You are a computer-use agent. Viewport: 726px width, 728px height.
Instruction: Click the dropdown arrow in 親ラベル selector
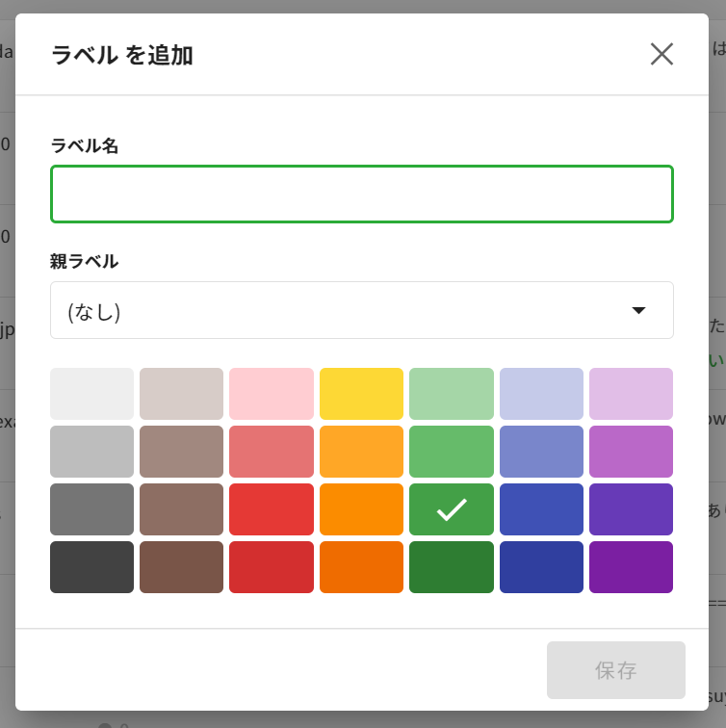coord(637,310)
